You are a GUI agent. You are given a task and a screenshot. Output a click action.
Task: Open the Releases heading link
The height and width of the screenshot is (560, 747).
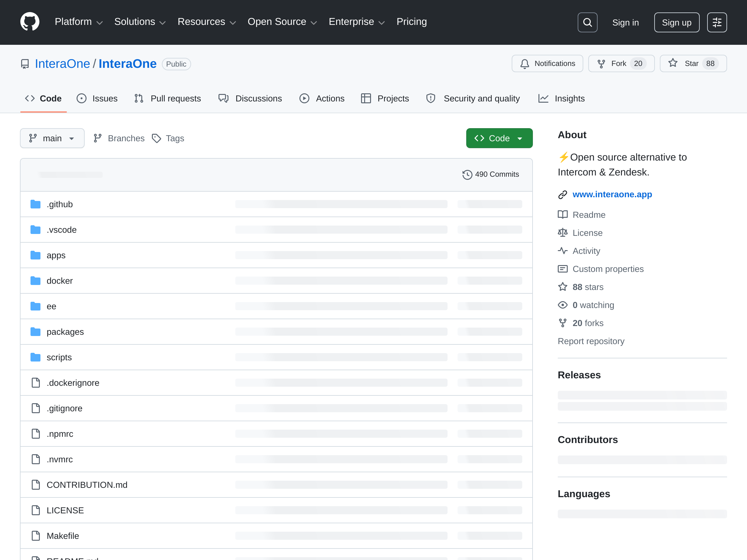click(579, 375)
